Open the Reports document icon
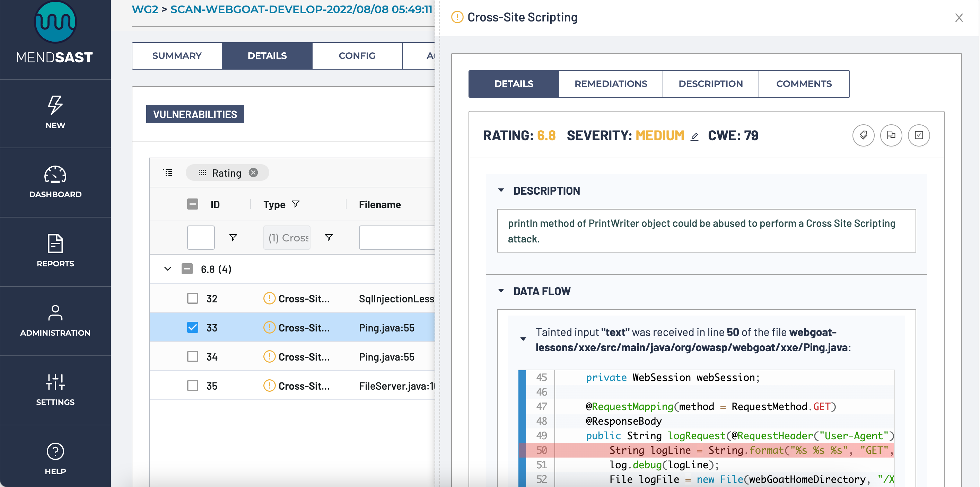The image size is (980, 487). coord(55,244)
